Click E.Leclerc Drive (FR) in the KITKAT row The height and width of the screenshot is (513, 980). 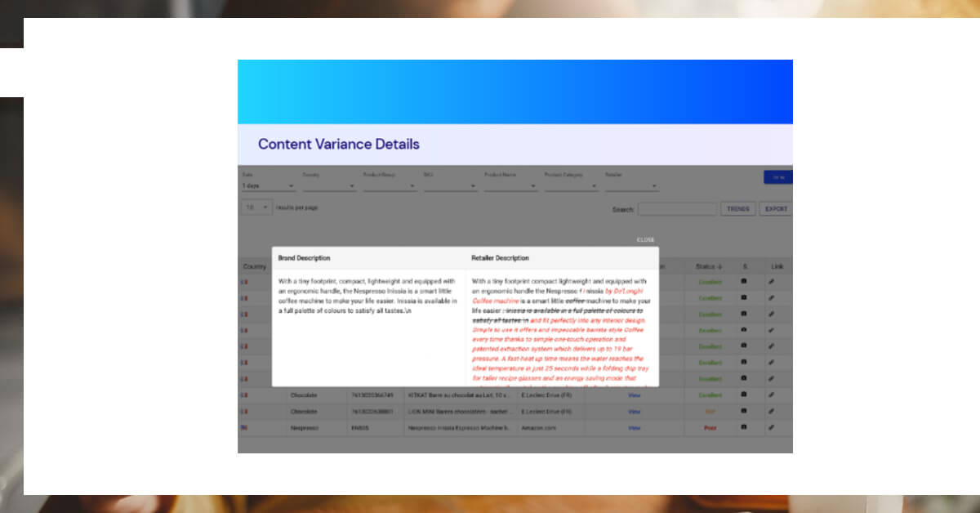tap(546, 395)
